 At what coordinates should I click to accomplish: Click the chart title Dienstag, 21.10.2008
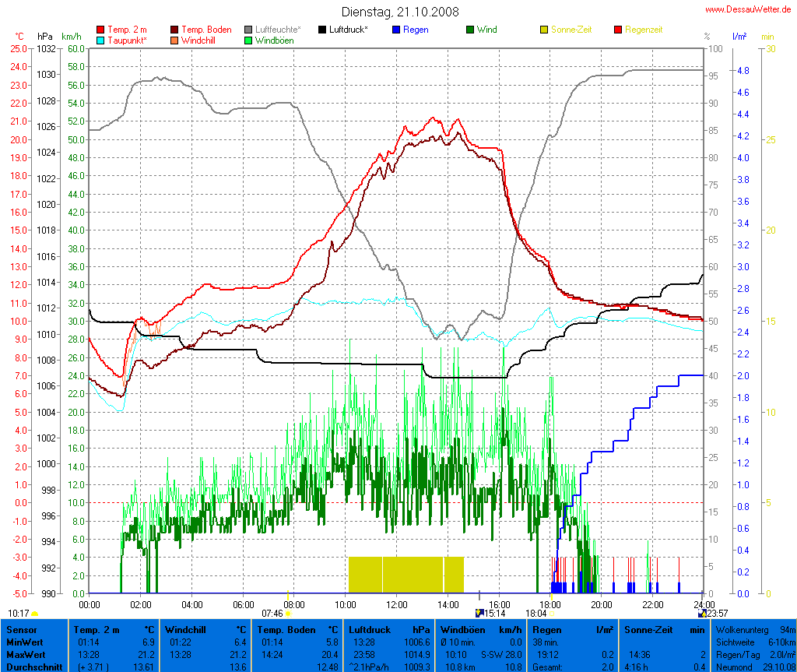coord(400,12)
